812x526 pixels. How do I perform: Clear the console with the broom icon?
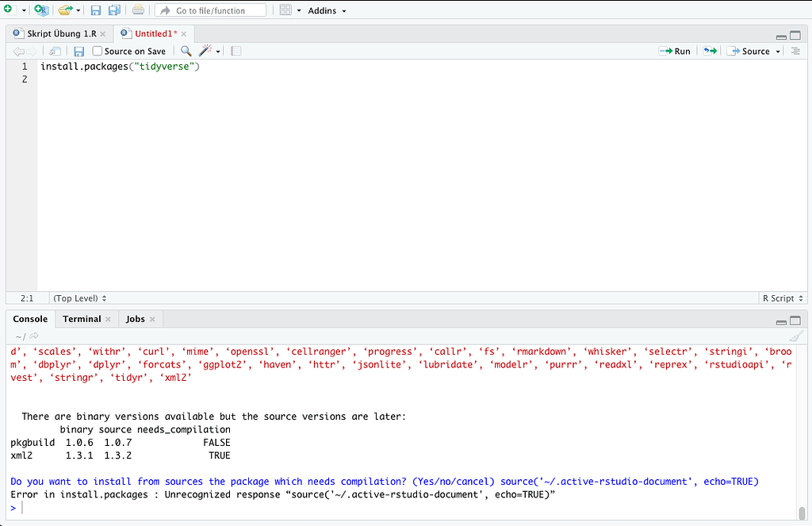click(x=796, y=336)
